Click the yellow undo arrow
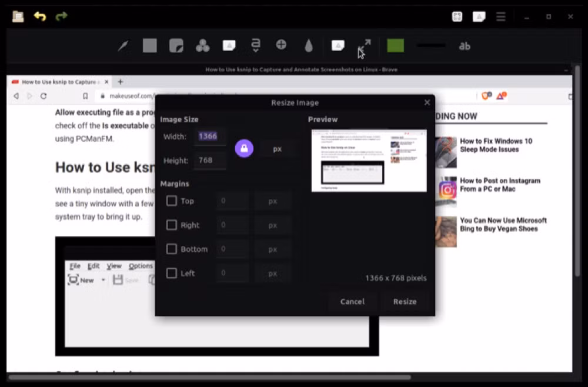This screenshot has height=387, width=588. [x=40, y=16]
